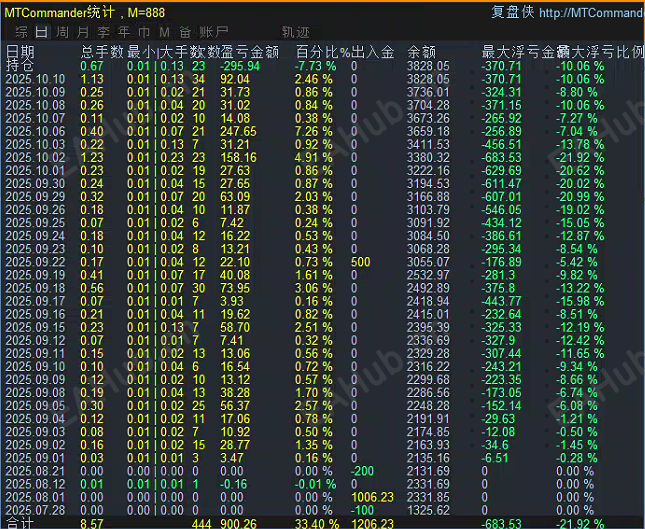Click the -232.64 drawdown on 2025.09.16
This screenshot has height=529, width=645.
pyautogui.click(x=501, y=314)
